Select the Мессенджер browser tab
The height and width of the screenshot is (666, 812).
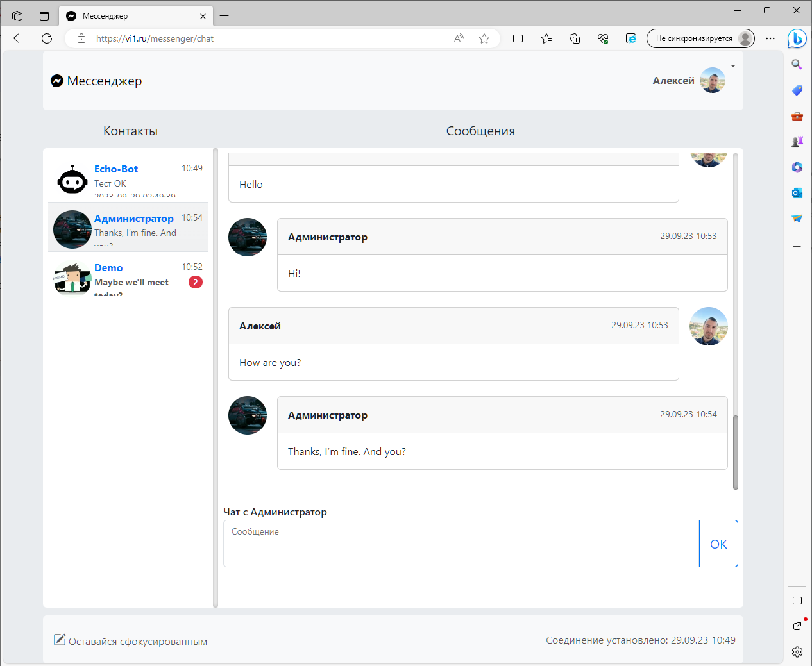point(128,15)
